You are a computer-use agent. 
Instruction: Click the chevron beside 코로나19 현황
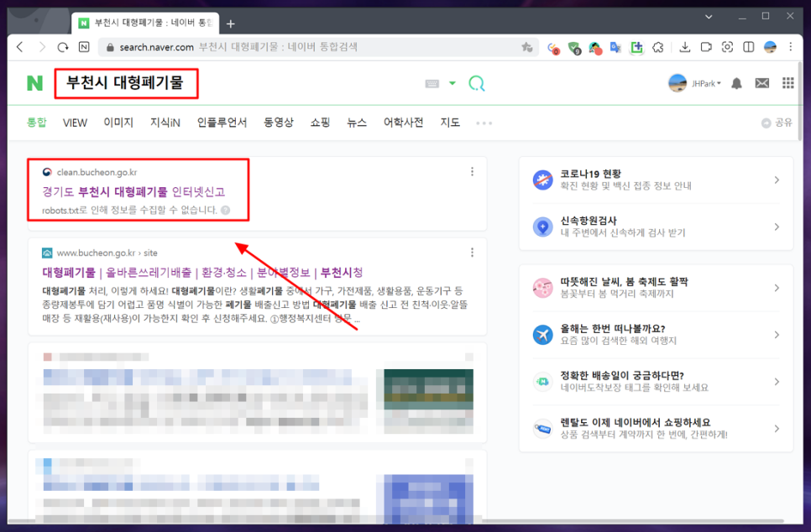[777, 180]
